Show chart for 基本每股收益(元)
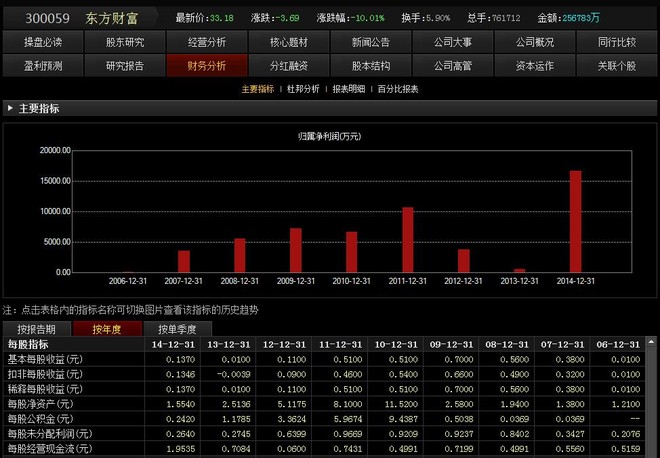 click(x=45, y=359)
